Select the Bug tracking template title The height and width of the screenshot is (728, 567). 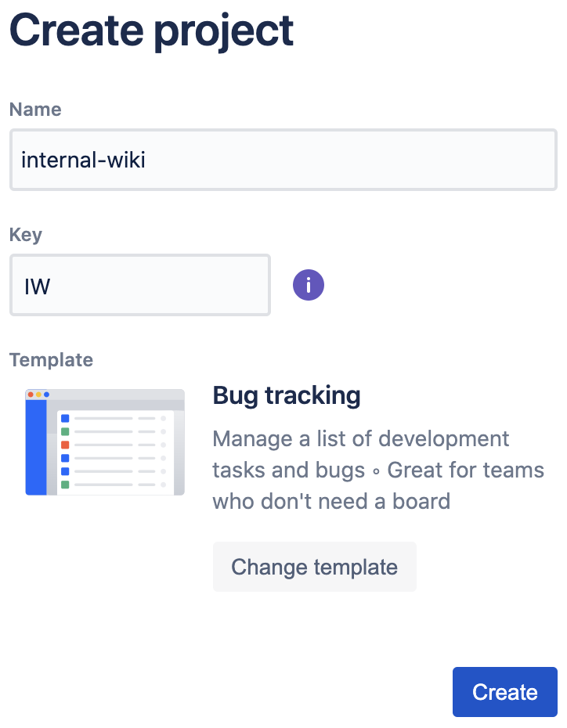click(287, 395)
